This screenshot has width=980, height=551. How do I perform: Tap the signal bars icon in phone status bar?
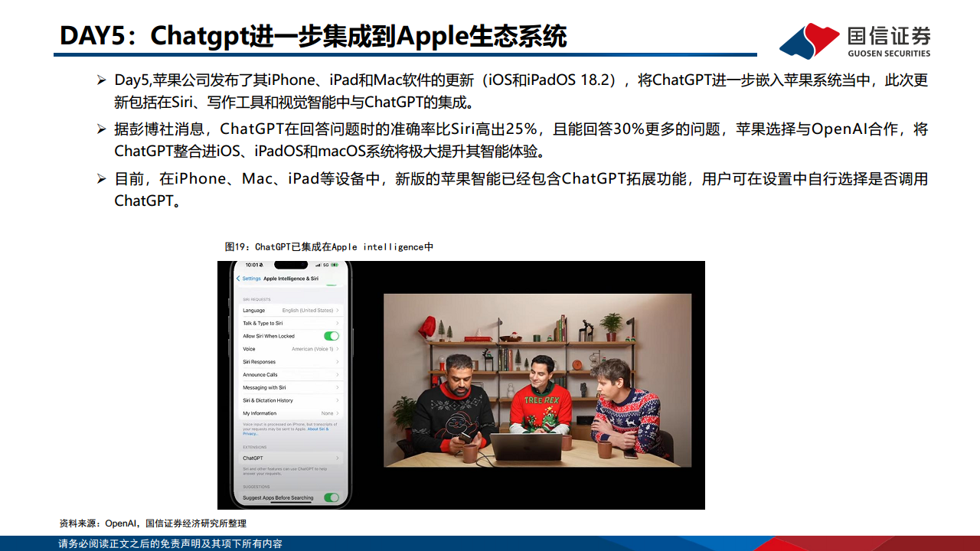(x=318, y=265)
